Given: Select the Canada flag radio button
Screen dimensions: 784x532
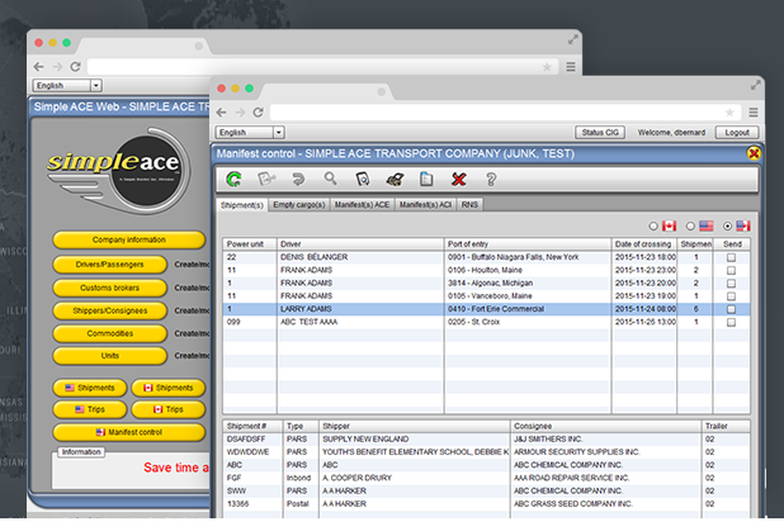Looking at the screenshot, I should pyautogui.click(x=653, y=226).
